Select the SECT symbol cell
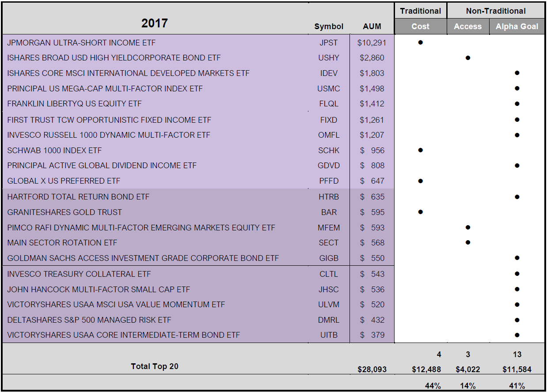The image size is (547, 392). pos(329,243)
